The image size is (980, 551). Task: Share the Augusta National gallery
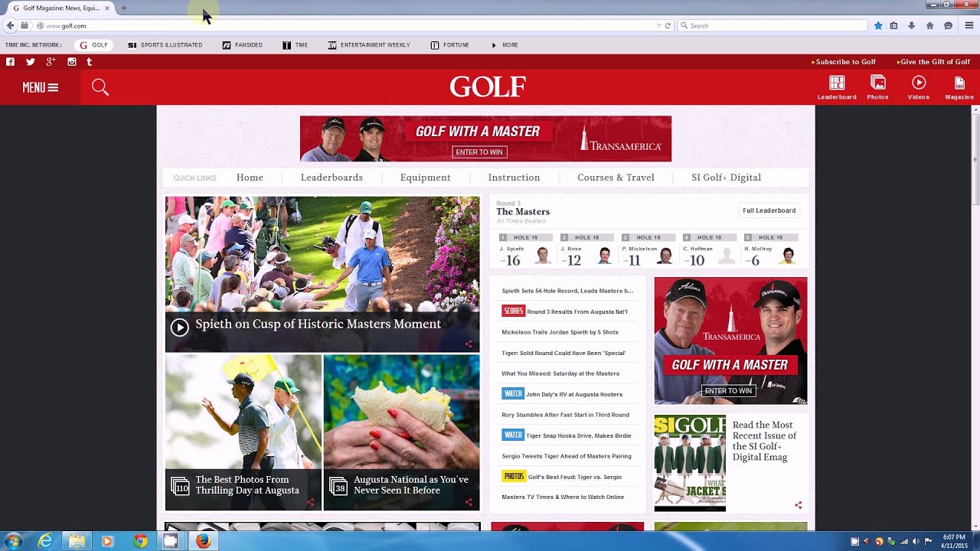coord(469,503)
